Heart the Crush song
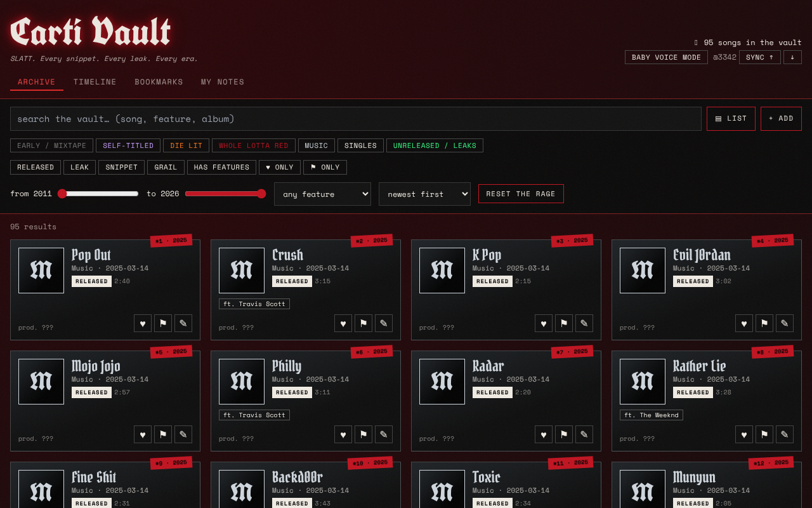The width and height of the screenshot is (812, 508). 343,323
